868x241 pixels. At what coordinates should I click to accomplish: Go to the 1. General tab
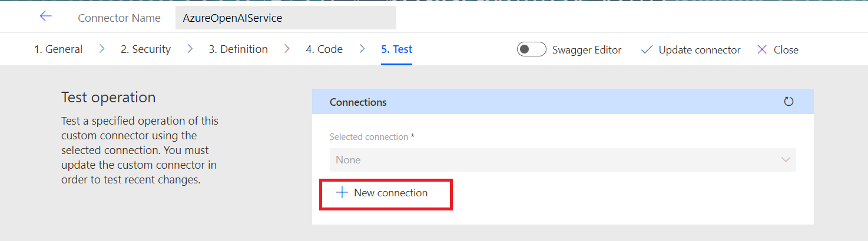click(x=58, y=49)
